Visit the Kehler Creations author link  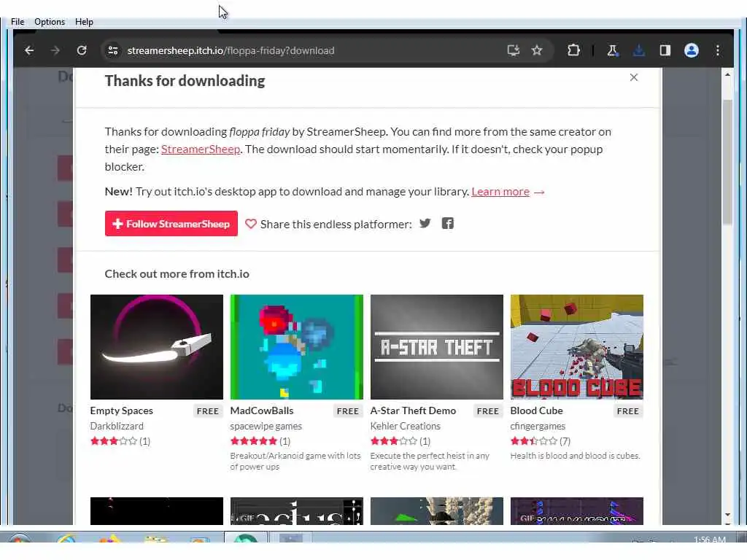(406, 426)
